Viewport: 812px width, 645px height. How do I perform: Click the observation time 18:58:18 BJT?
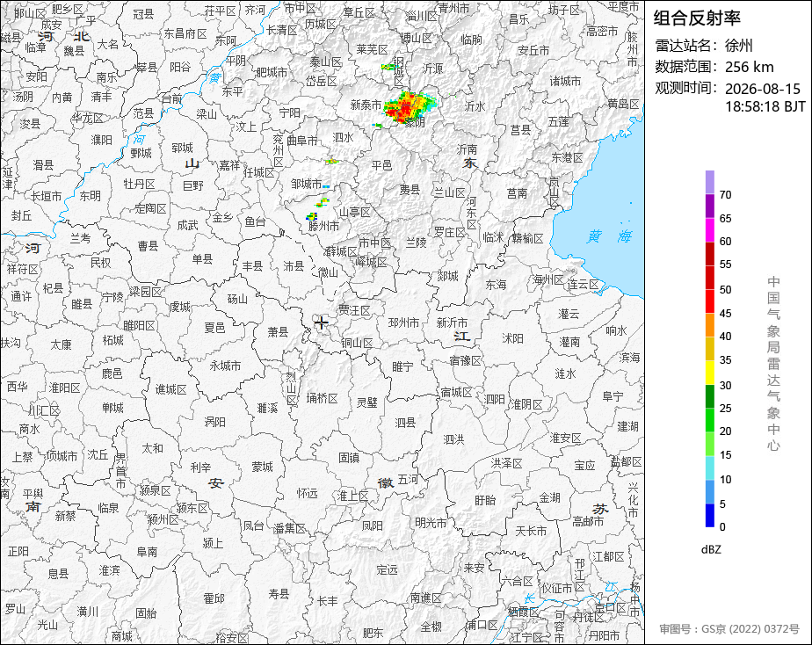pyautogui.click(x=765, y=106)
